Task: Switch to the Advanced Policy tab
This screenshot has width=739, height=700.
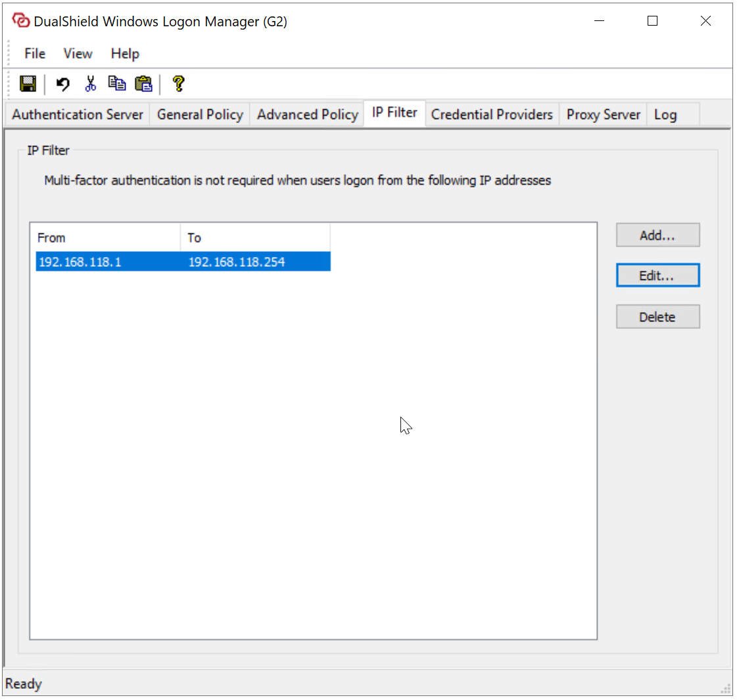Action: pyautogui.click(x=307, y=114)
